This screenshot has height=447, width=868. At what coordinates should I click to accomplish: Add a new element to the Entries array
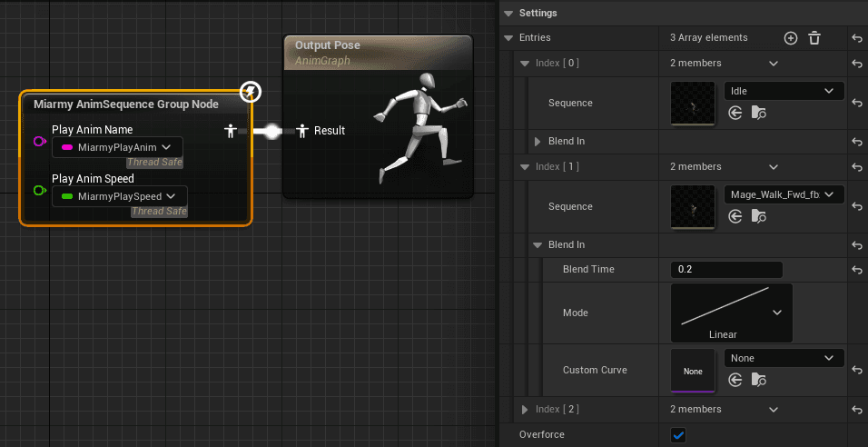click(790, 38)
